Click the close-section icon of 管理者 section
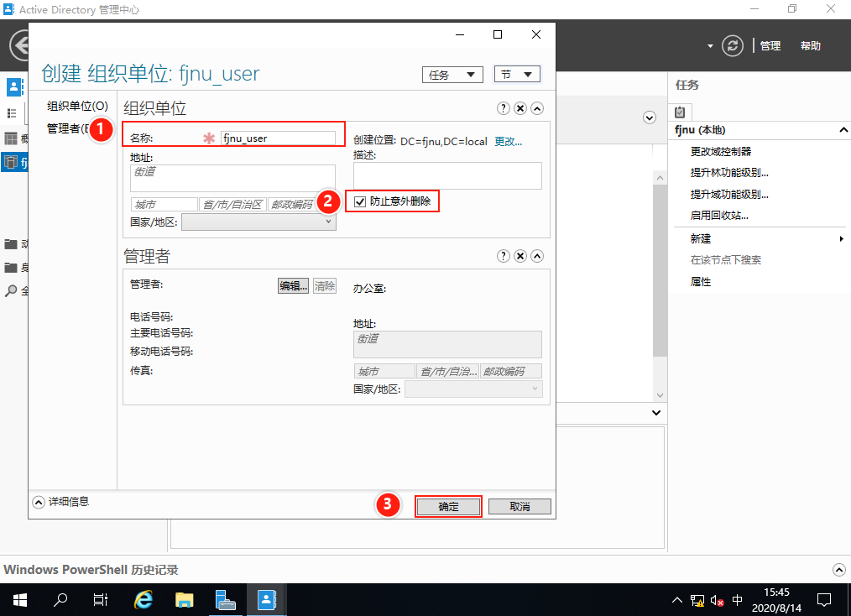This screenshot has width=851, height=616. pyautogui.click(x=520, y=256)
